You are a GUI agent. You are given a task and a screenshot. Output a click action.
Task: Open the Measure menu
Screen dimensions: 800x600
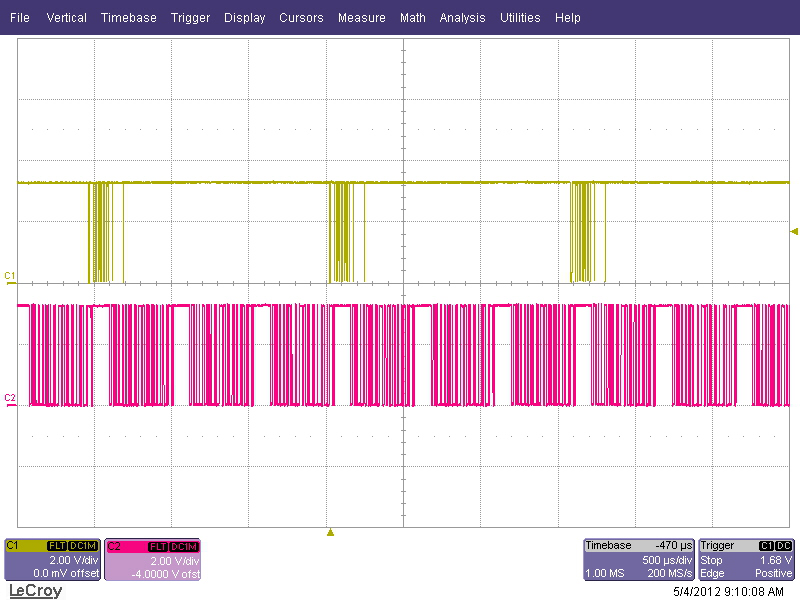362,17
